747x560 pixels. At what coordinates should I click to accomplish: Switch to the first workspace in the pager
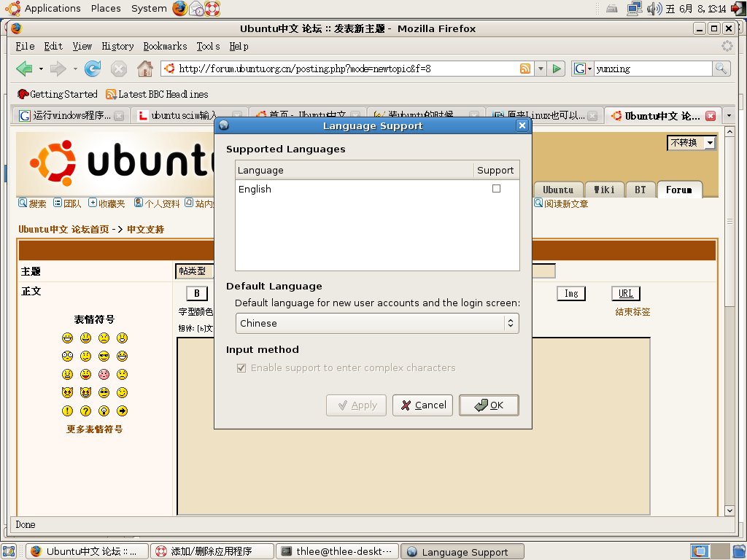700,551
